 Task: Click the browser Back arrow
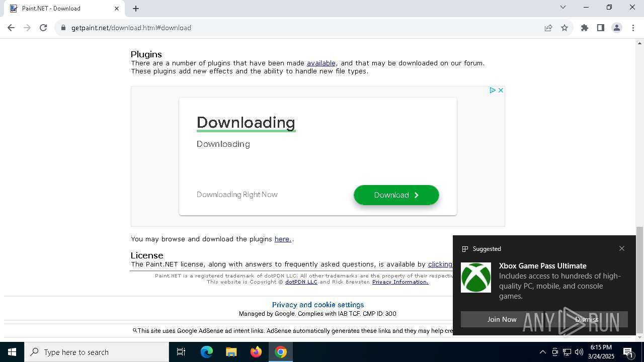click(11, 28)
